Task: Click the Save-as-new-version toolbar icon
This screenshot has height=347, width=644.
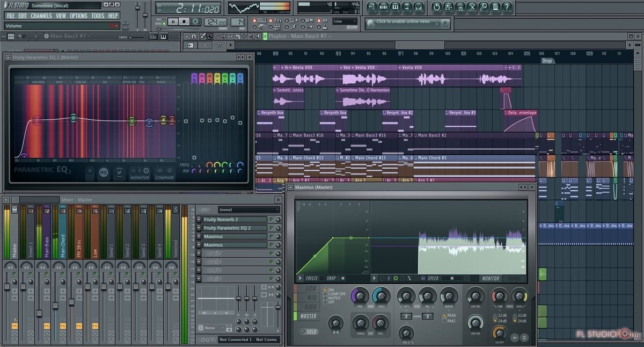Action: pyautogui.click(x=448, y=8)
